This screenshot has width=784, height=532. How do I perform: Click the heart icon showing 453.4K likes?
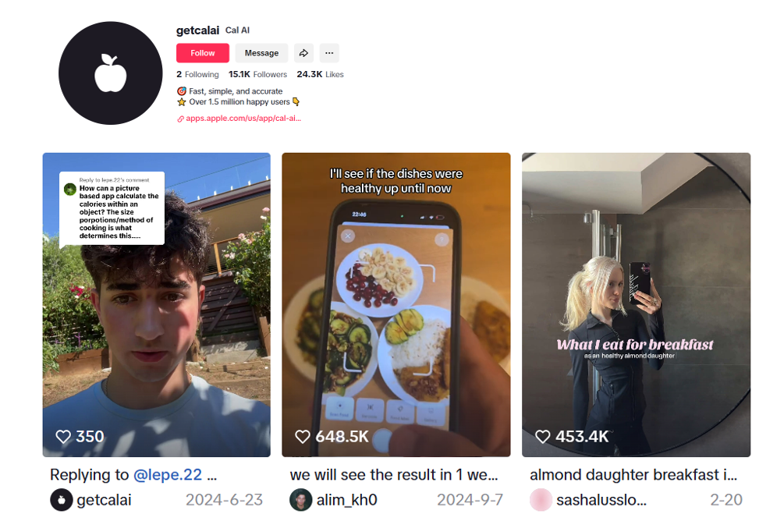[542, 437]
